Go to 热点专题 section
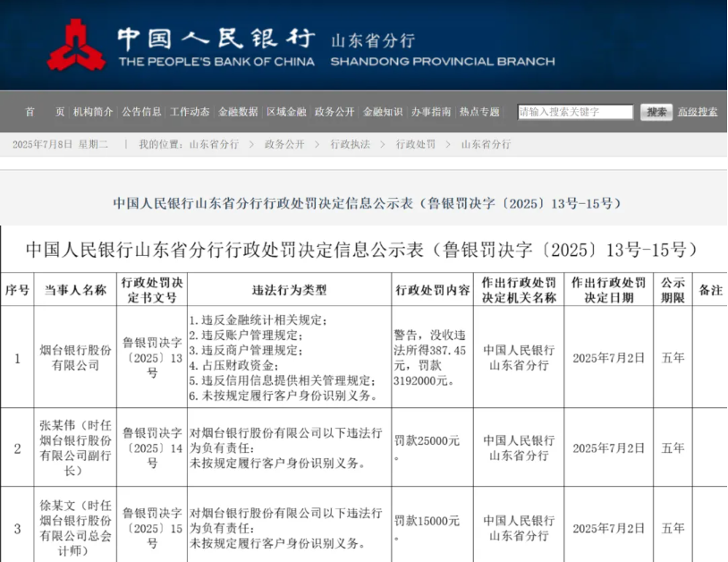728x562 pixels. pos(479,112)
